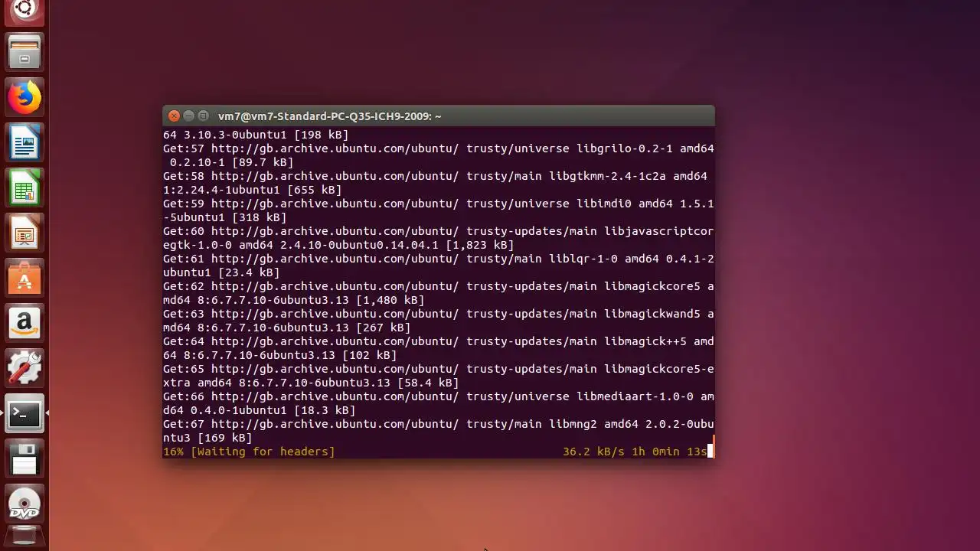This screenshot has height=551, width=980.
Task: Maximize the terminal window
Action: click(203, 116)
